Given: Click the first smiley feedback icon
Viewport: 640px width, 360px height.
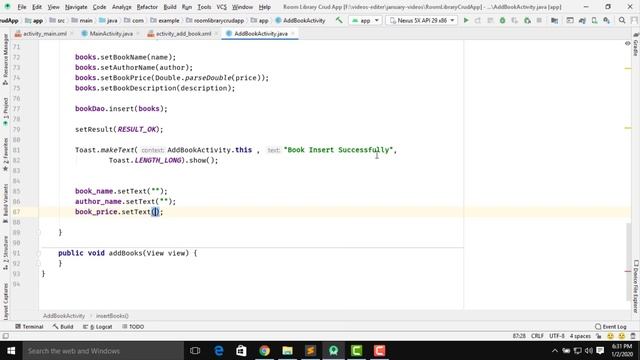Looking at the screenshot, I should pos(611,336).
